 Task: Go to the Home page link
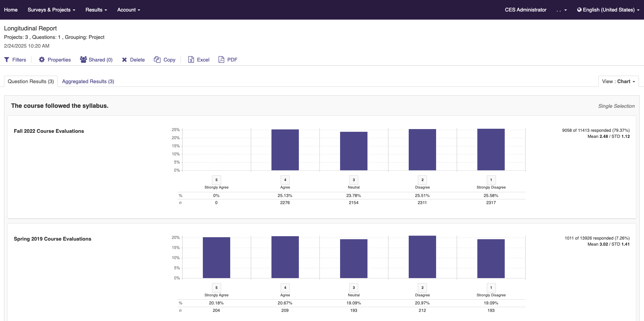11,10
